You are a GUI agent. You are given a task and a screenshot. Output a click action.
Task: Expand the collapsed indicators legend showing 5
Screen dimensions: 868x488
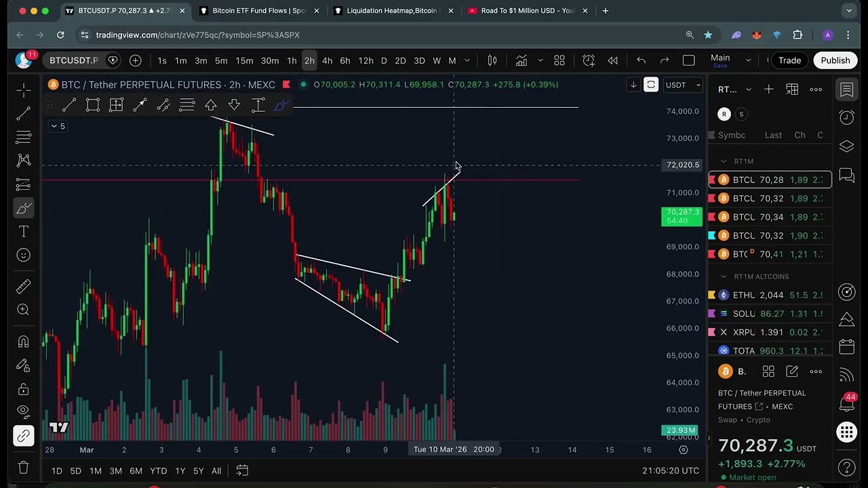pyautogui.click(x=58, y=126)
